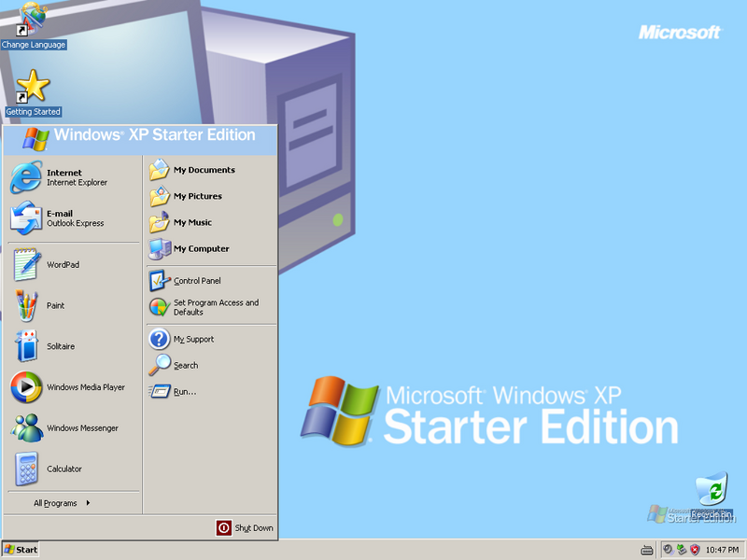Screen dimensions: 747x560
Task: Click the Internet Explorer subtitle text
Action: 78,182
